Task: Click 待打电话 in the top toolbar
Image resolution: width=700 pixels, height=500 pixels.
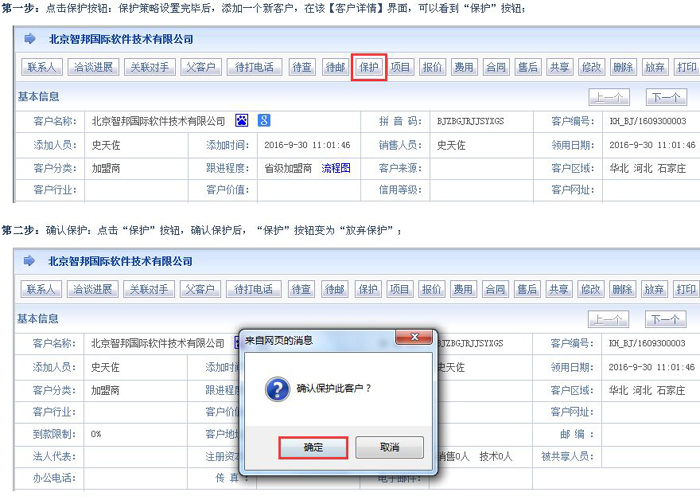Action: click(252, 68)
